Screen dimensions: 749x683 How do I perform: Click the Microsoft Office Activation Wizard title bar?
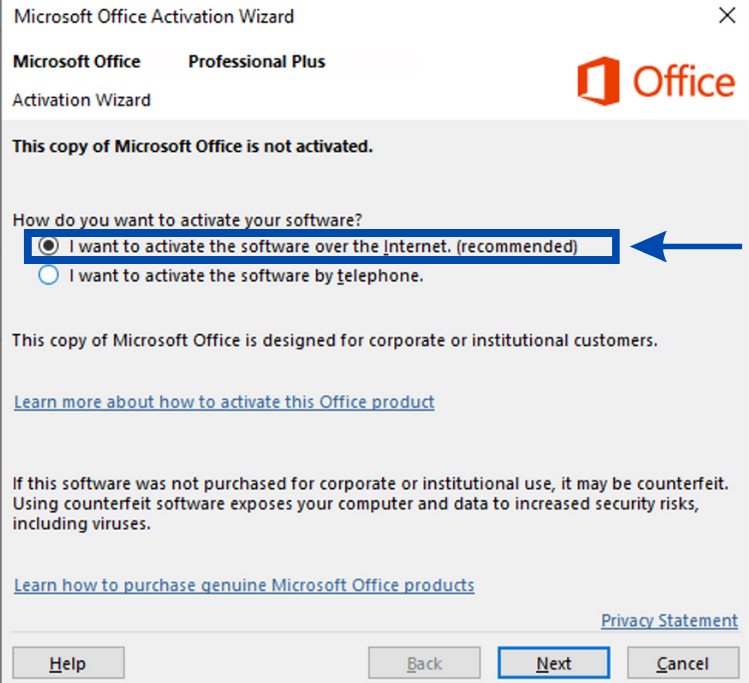point(300,16)
